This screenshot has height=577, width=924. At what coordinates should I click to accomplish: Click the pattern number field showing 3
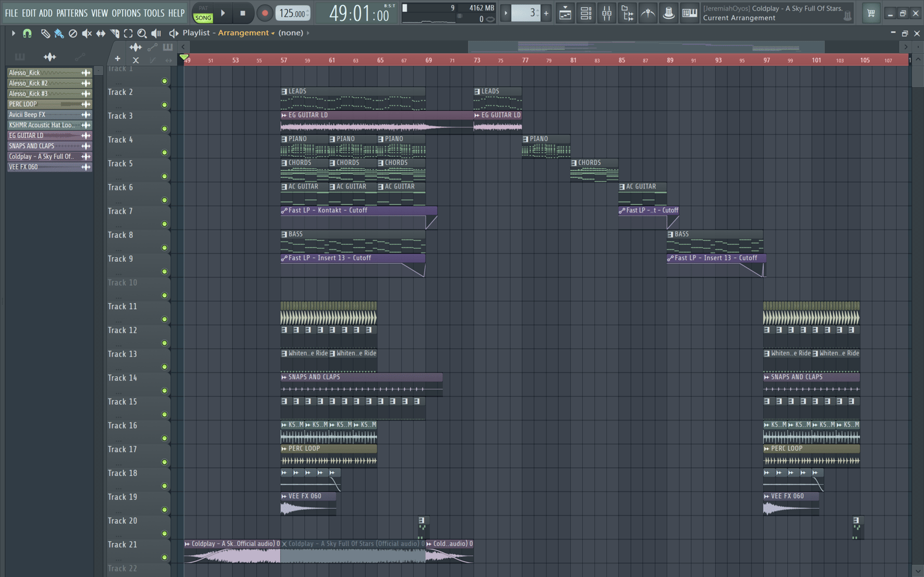525,13
